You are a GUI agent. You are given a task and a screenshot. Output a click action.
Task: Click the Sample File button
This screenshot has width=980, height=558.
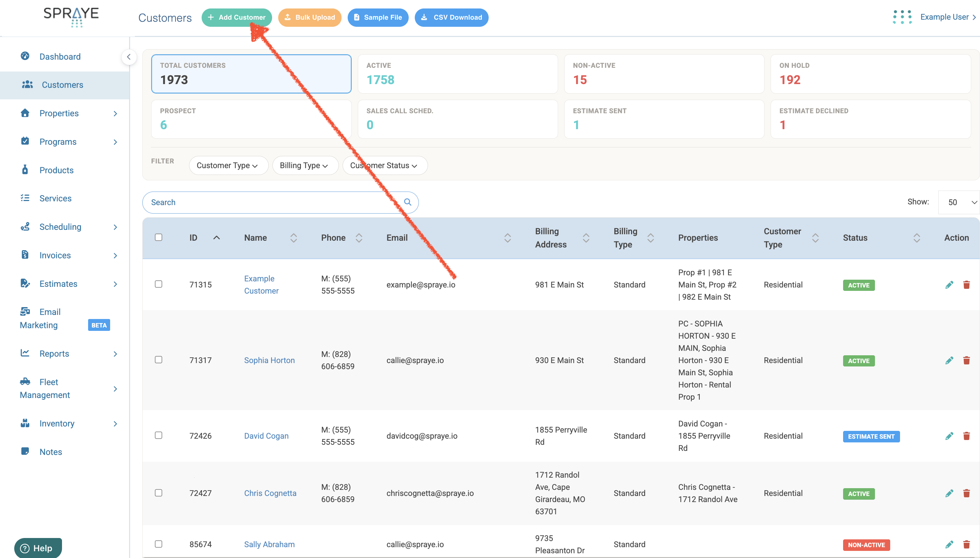(x=377, y=17)
